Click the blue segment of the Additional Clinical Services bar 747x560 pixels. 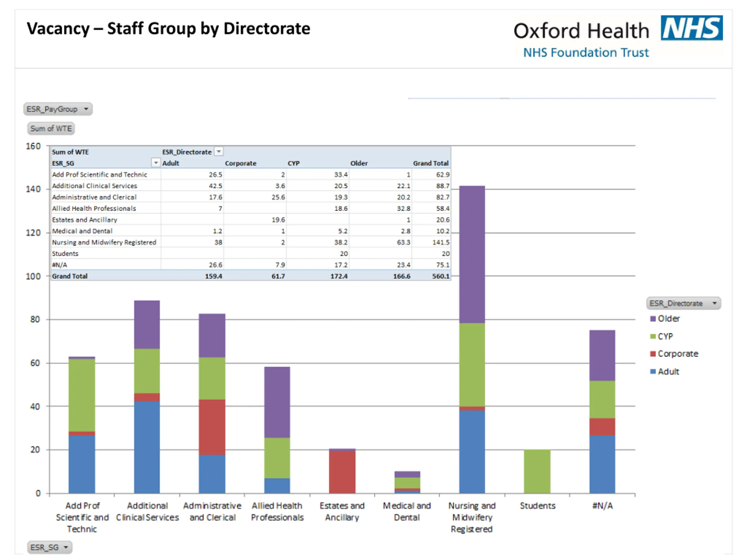[x=147, y=447]
